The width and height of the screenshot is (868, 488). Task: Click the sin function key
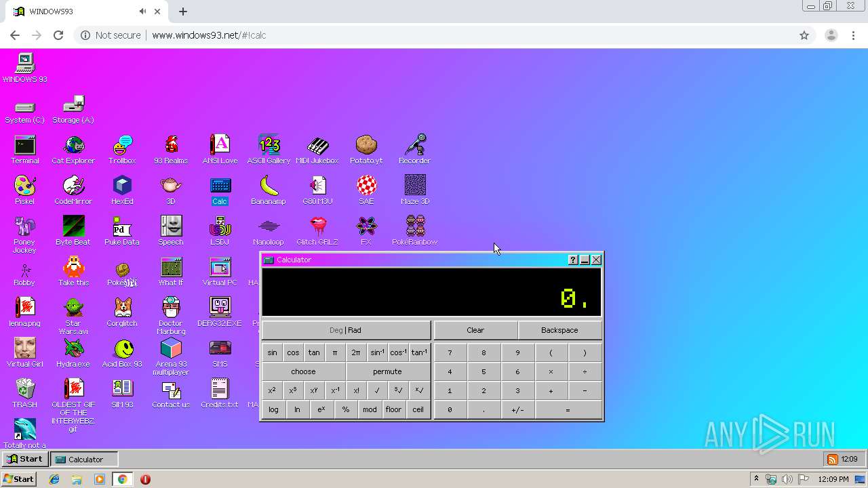coord(272,352)
